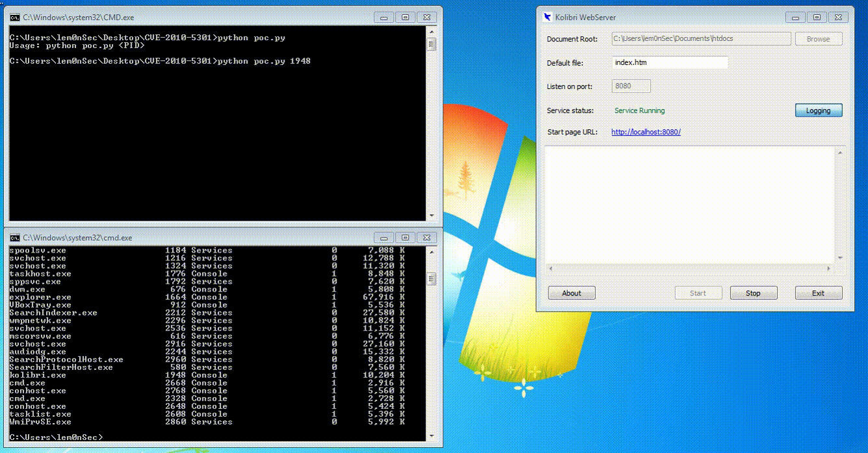Screen dimensions: 868x453
Task: Click the Listen on port field showing 8080
Action: click(631, 86)
